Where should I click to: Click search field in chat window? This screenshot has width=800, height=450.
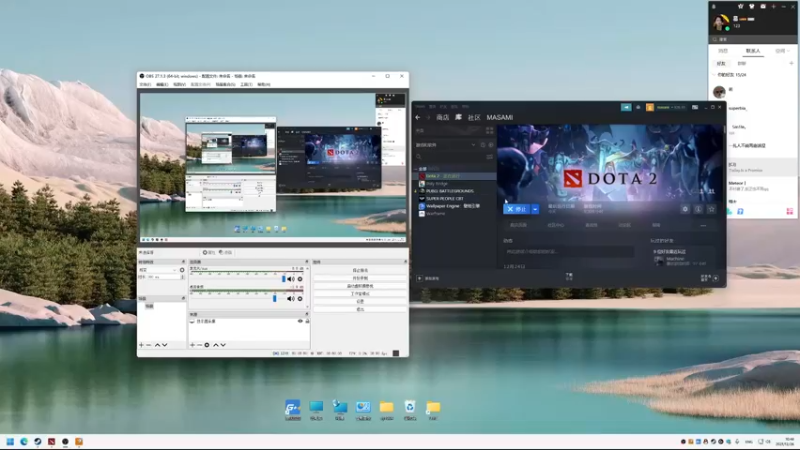[752, 39]
